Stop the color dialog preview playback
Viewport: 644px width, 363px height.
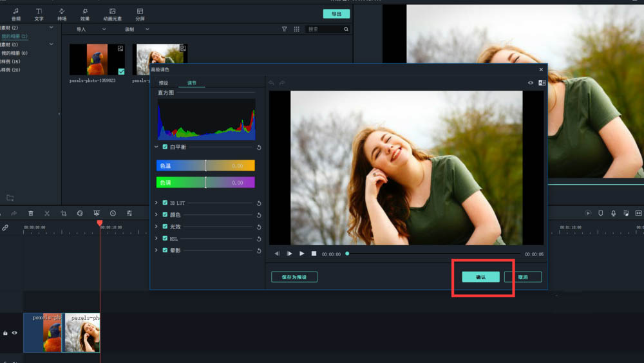click(314, 254)
